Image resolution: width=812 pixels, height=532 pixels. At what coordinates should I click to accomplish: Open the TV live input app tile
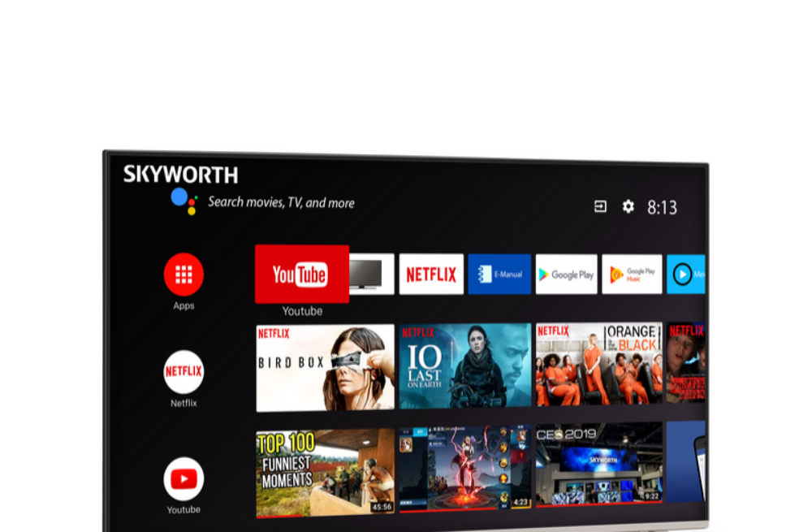coord(371,274)
